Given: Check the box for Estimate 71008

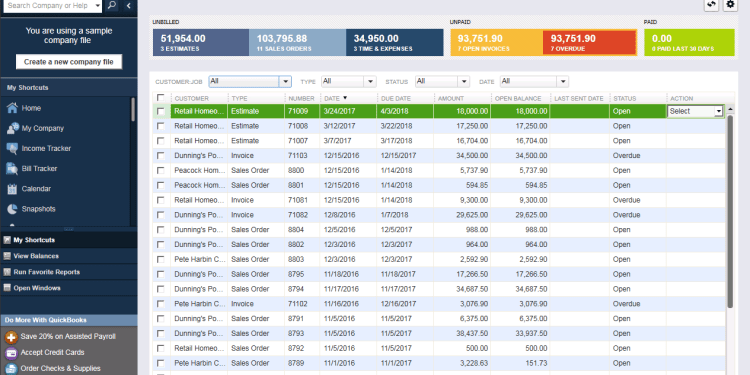Looking at the screenshot, I should [161, 126].
